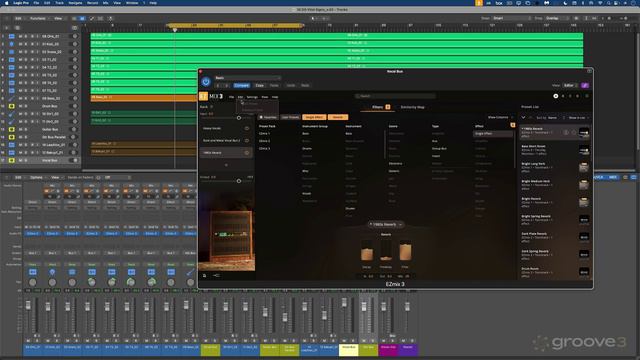Click the add slot plus in rack
Image resolution: width=640 pixels, height=360 pixels.
point(227,165)
